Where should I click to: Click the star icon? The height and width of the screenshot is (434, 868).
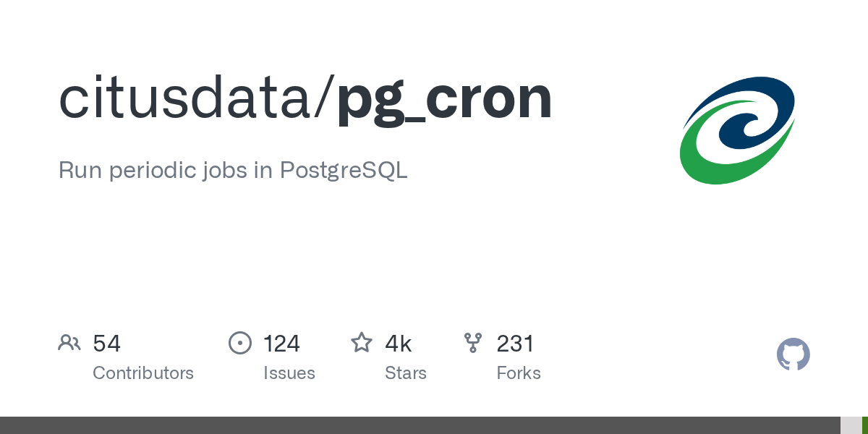click(x=362, y=343)
